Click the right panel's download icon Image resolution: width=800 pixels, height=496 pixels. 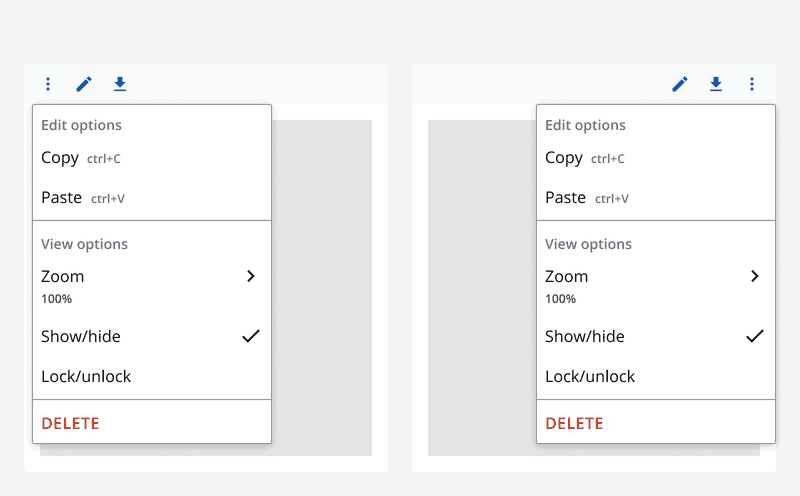(x=716, y=84)
